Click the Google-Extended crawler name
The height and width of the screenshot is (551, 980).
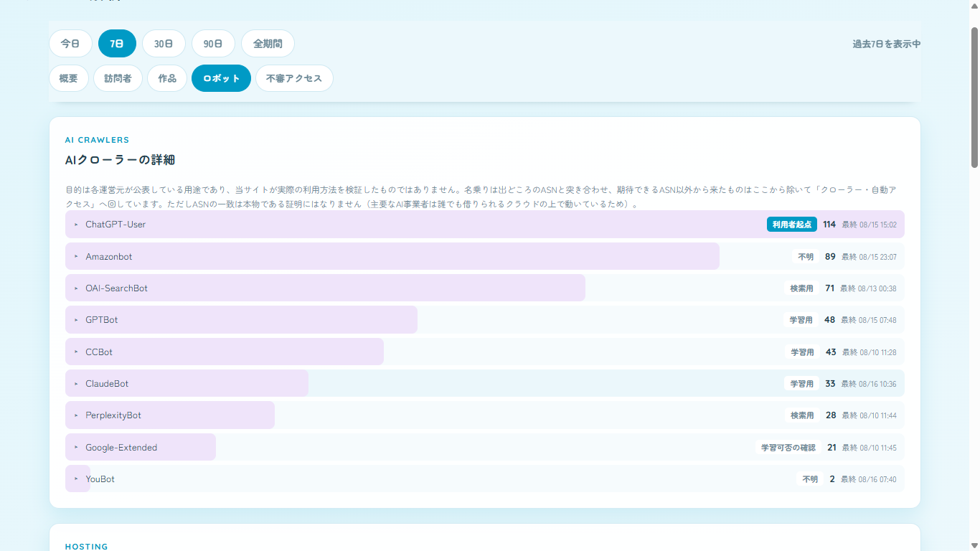tap(121, 448)
